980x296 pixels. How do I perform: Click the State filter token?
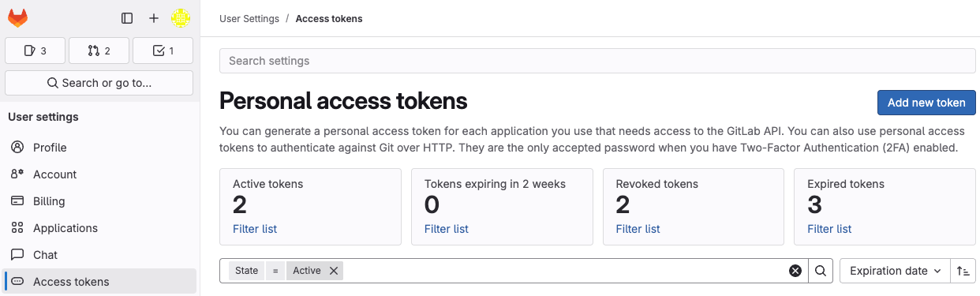coord(246,271)
